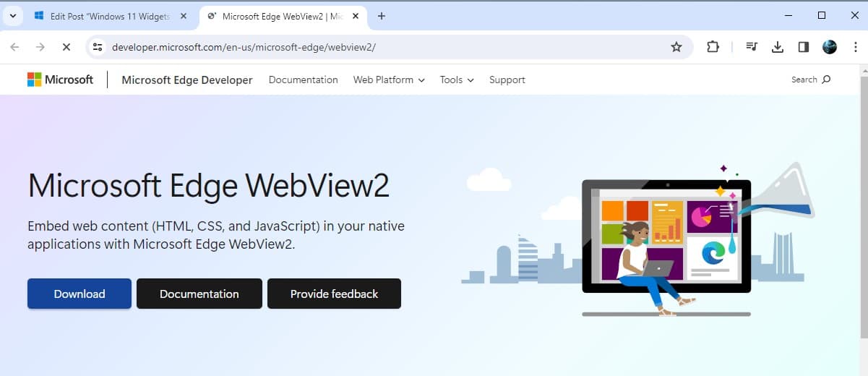Open the Support nav link
This screenshot has height=376, width=868.
click(507, 80)
